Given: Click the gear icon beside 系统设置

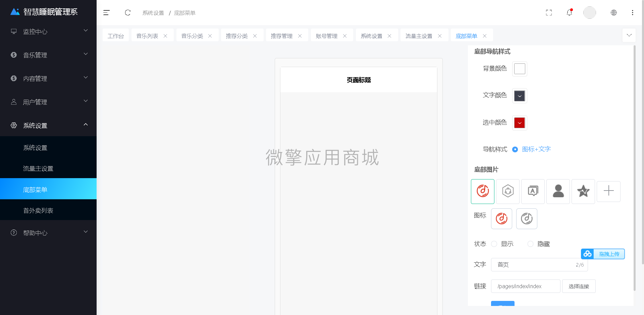Looking at the screenshot, I should point(14,125).
